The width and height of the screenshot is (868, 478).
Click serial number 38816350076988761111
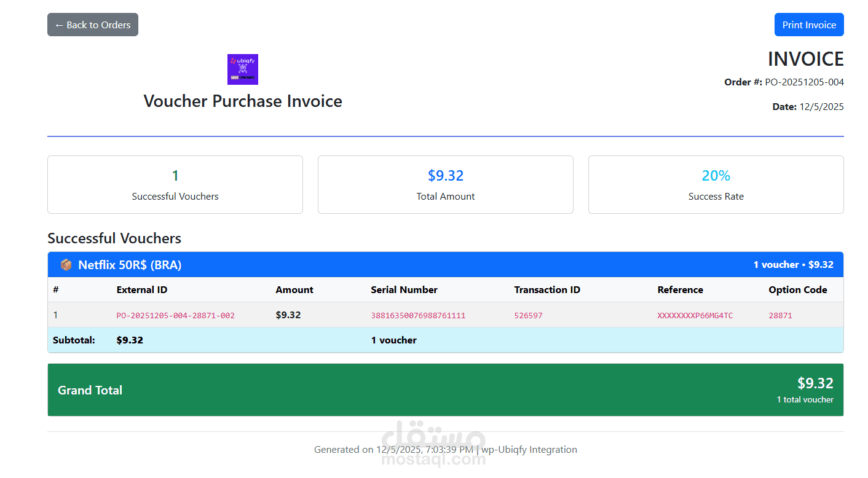418,316
